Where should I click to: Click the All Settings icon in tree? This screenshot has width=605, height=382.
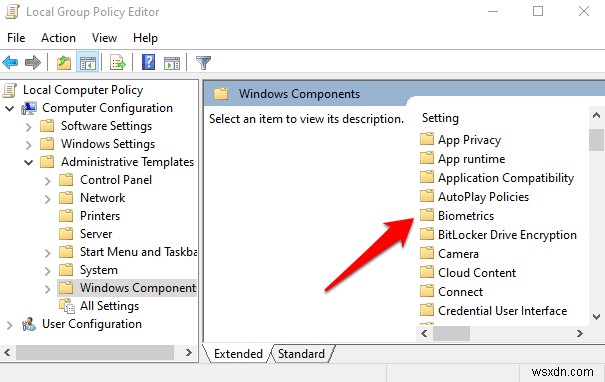67,306
